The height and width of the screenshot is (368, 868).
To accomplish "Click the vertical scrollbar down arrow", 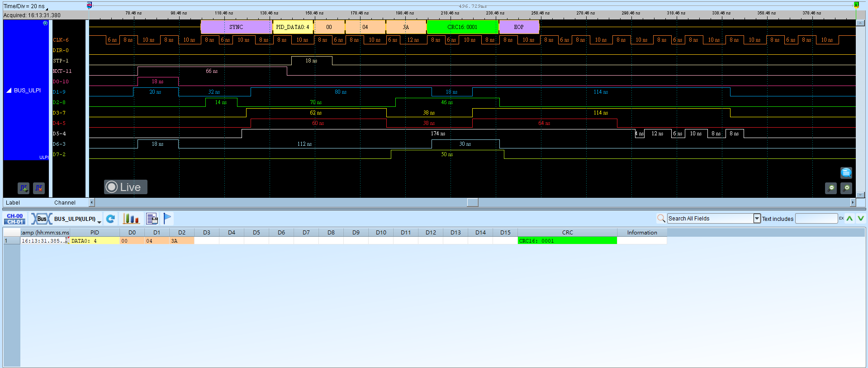I will pyautogui.click(x=861, y=195).
